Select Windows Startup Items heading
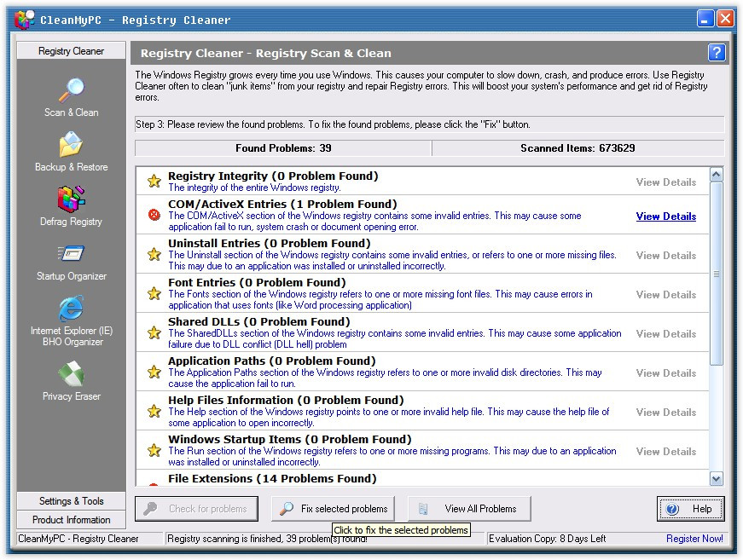This screenshot has height=560, width=743. tap(289, 440)
